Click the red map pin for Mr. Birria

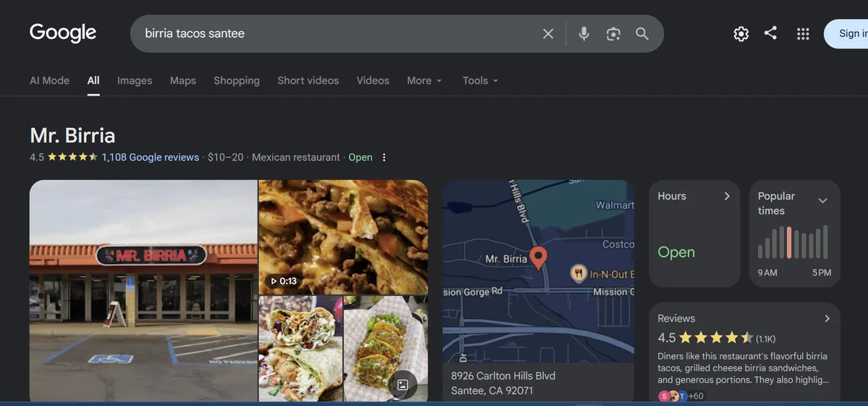[x=537, y=258]
